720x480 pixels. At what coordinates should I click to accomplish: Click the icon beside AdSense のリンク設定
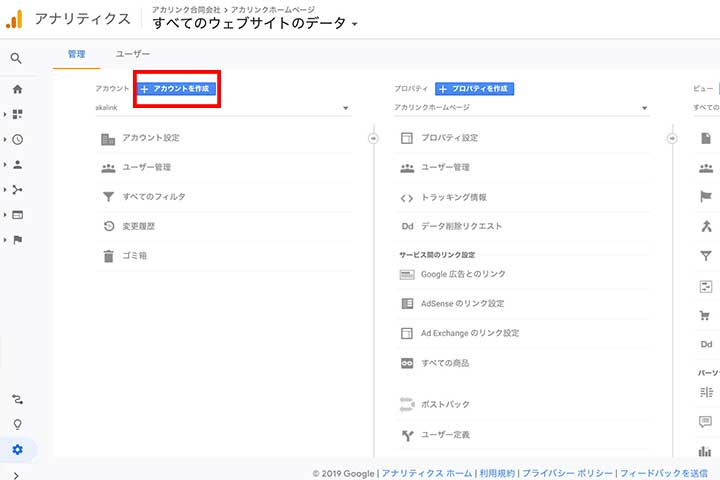407,304
